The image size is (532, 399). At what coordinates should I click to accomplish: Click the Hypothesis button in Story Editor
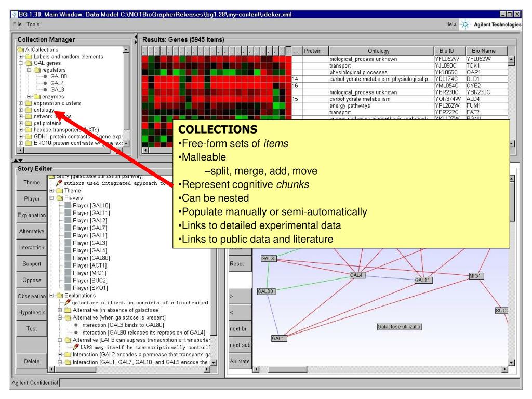point(32,312)
